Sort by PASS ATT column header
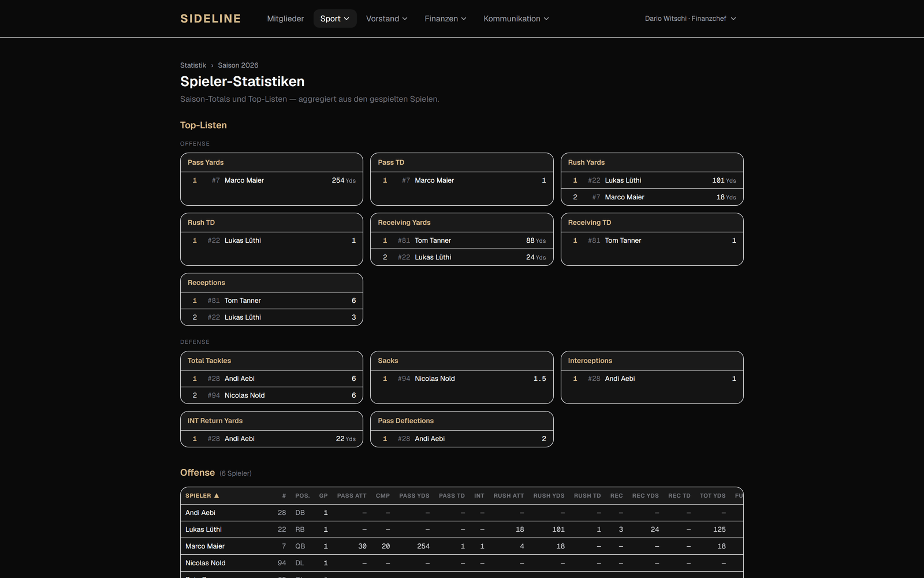The image size is (924, 578). tap(352, 496)
